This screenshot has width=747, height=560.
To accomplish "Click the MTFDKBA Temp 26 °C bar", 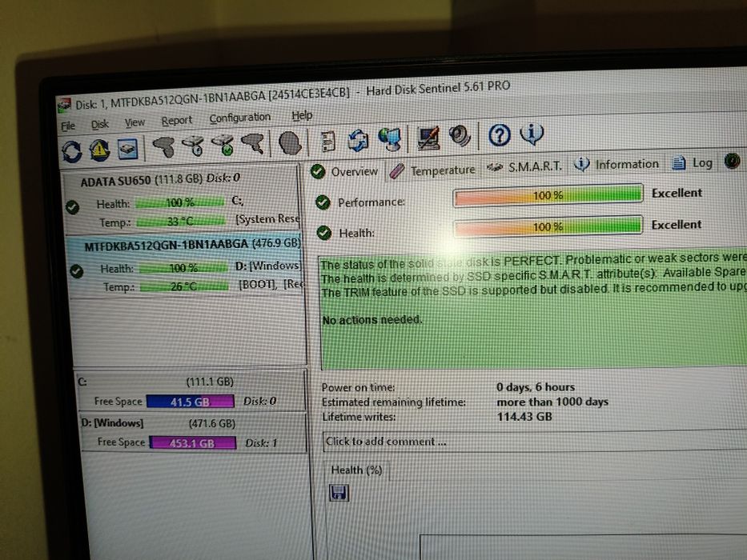I will click(x=184, y=286).
